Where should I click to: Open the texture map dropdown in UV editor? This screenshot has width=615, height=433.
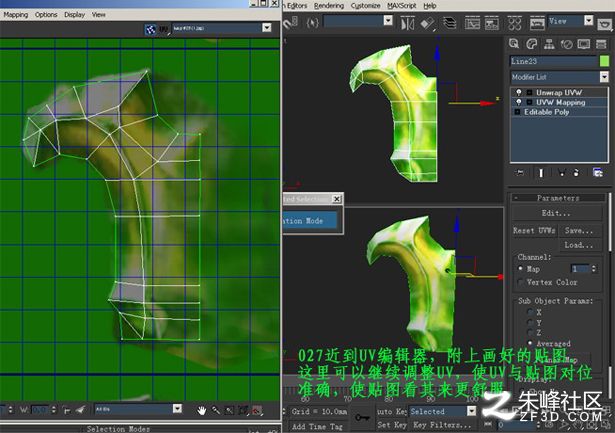[267, 28]
